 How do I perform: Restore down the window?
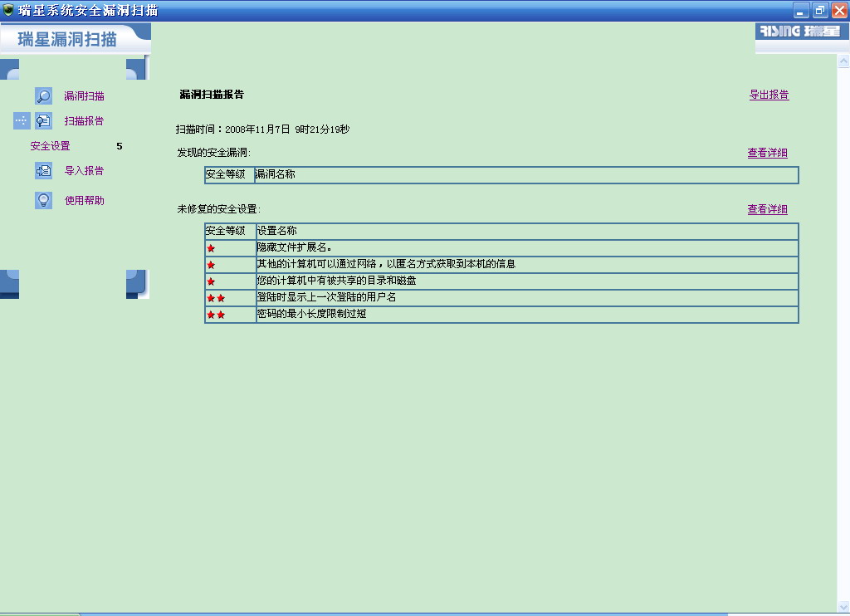(x=820, y=10)
